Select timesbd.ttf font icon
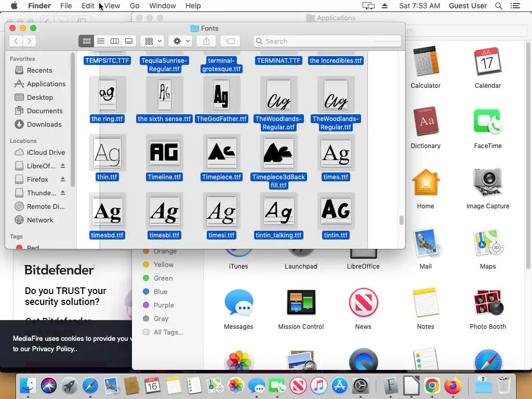Screen dimensions: 532x399 tap(107, 211)
